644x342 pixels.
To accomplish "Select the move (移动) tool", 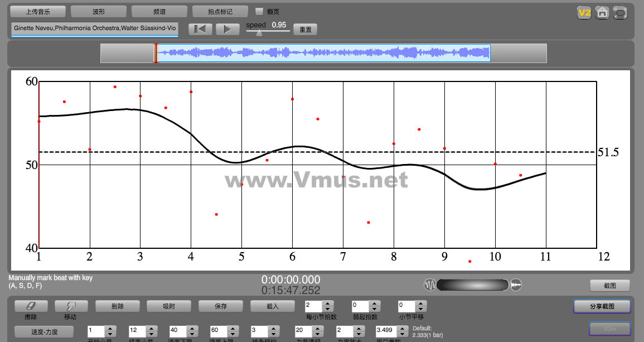I will tap(70, 306).
